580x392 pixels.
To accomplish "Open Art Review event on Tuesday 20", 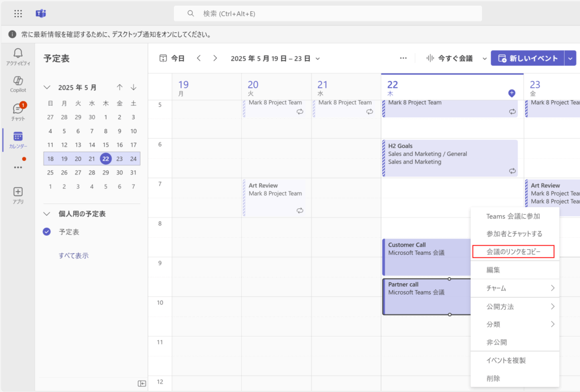I will tap(275, 198).
